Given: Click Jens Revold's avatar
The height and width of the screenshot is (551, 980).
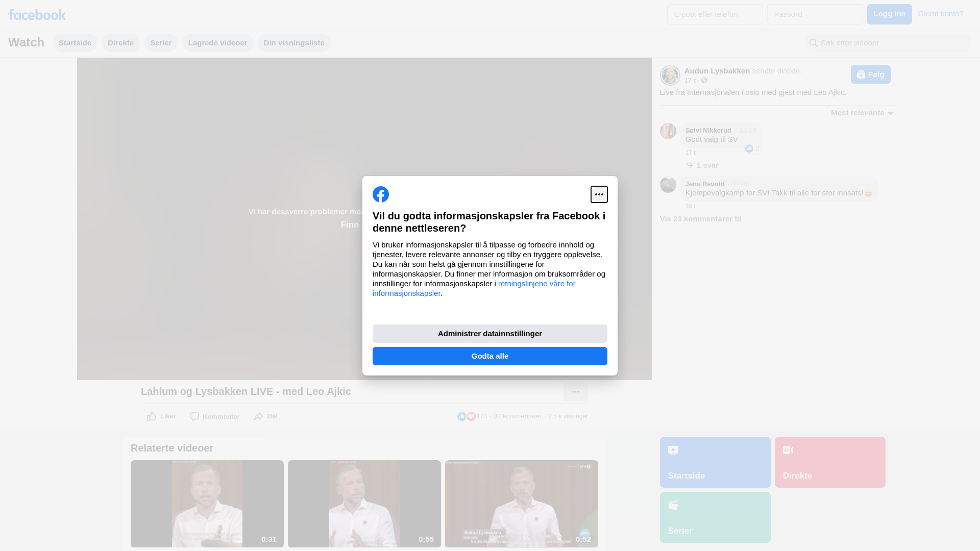Looking at the screenshot, I should tap(668, 185).
